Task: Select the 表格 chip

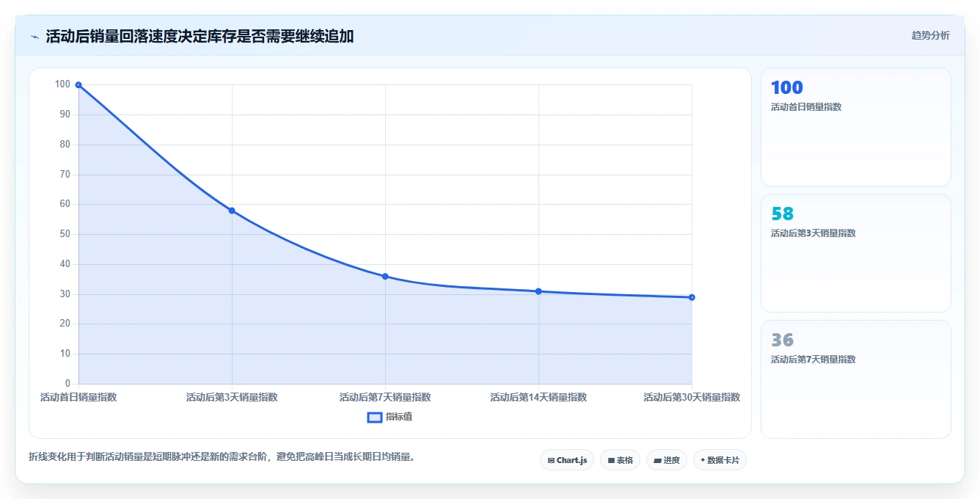Action: 620,460
